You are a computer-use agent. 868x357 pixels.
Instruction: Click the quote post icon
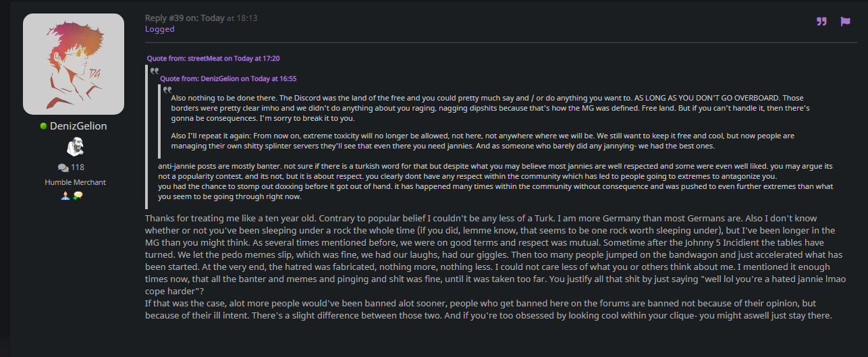pyautogui.click(x=821, y=21)
